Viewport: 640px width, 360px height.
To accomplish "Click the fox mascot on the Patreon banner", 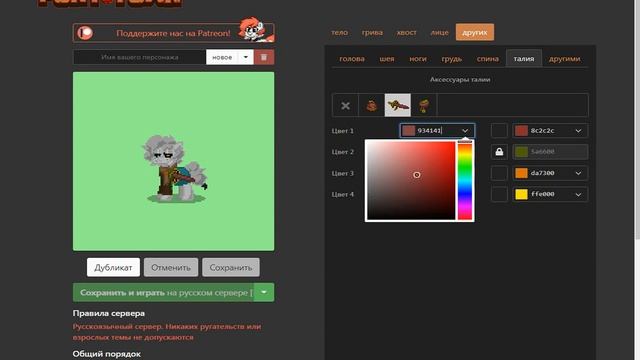I will 256,29.
